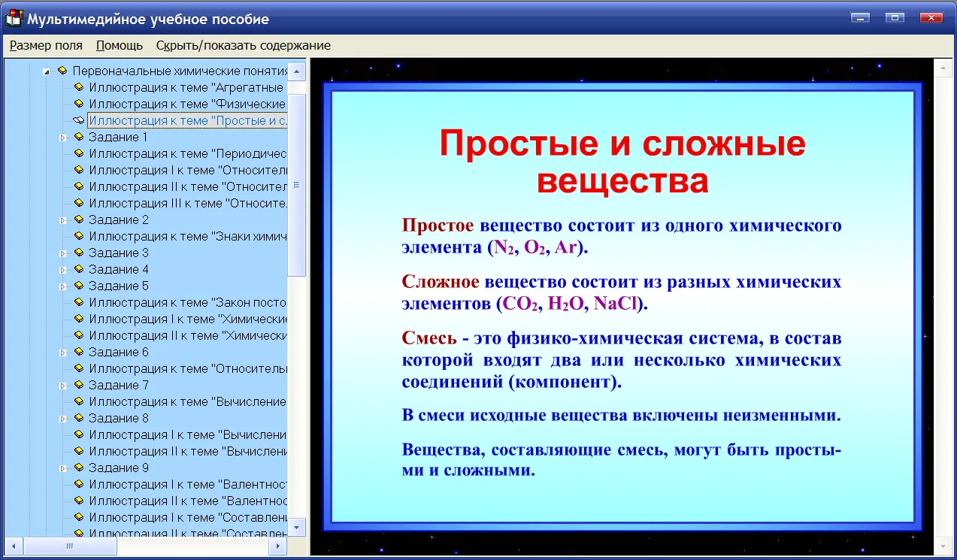Click book icon of Иллюстрация II "Химически" row

pyautogui.click(x=78, y=336)
